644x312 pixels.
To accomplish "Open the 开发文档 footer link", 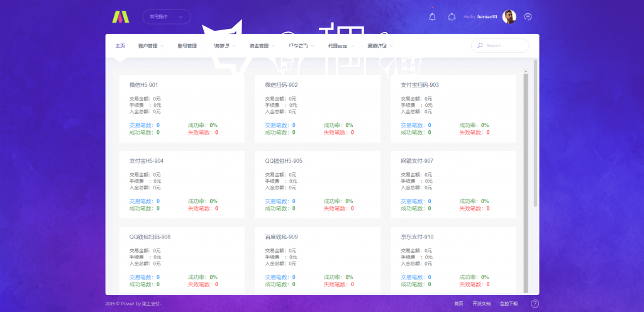I will click(x=481, y=304).
